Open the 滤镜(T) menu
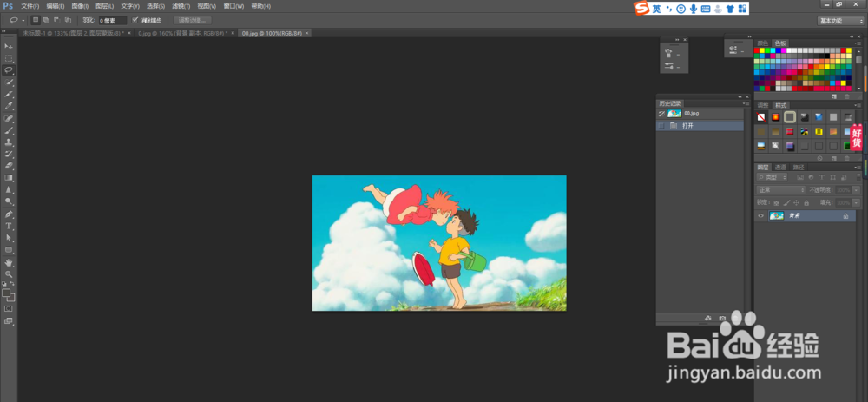 tap(181, 6)
